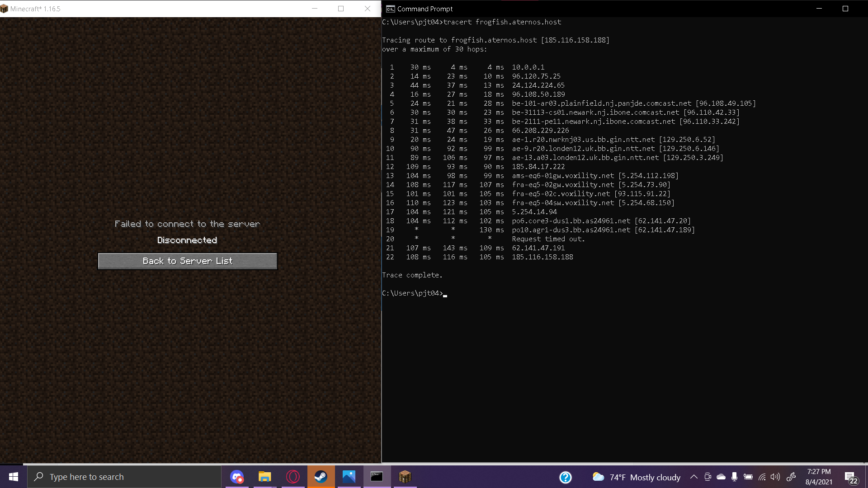The image size is (868, 488).
Task: Click the fra-eq5-02gw.voxility.net hop
Action: pos(591,184)
